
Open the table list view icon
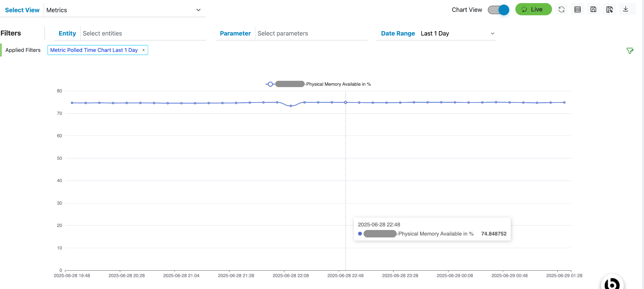pyautogui.click(x=577, y=9)
